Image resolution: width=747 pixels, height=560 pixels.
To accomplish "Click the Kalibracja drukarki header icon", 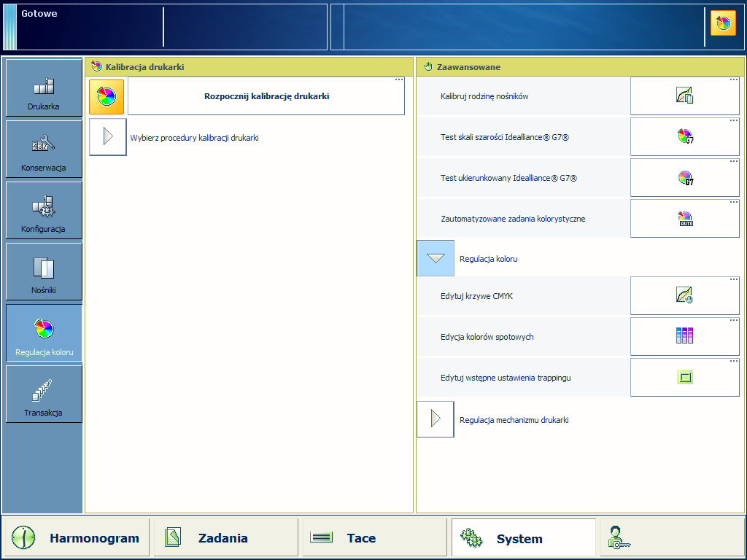I will coord(97,66).
